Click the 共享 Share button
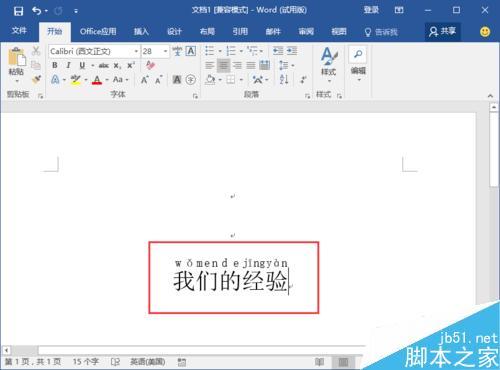 pos(443,32)
